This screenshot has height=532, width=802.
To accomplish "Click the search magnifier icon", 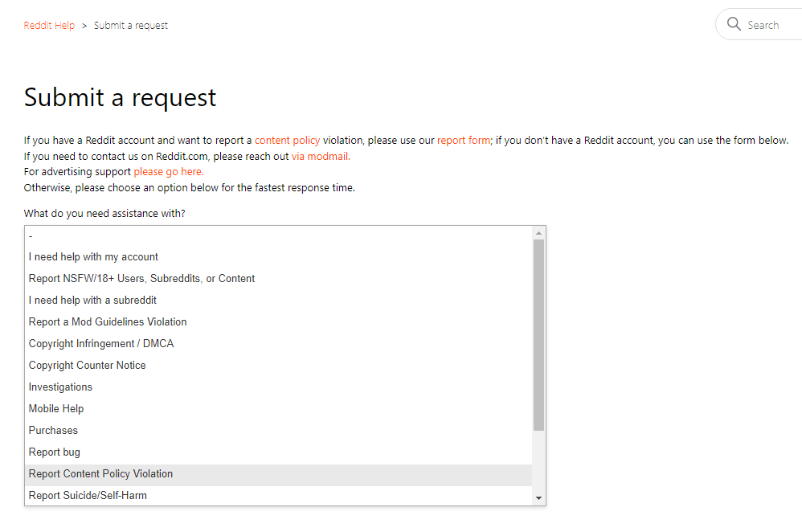I will point(734,24).
